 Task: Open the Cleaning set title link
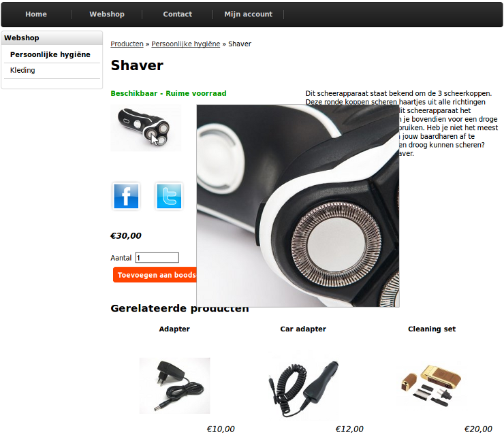(x=432, y=329)
